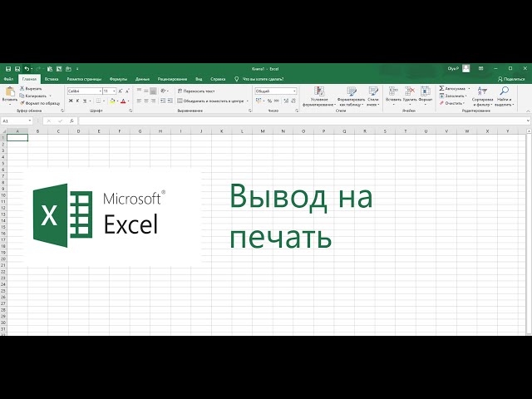Click Вырезать scissors cut icon

point(22,88)
